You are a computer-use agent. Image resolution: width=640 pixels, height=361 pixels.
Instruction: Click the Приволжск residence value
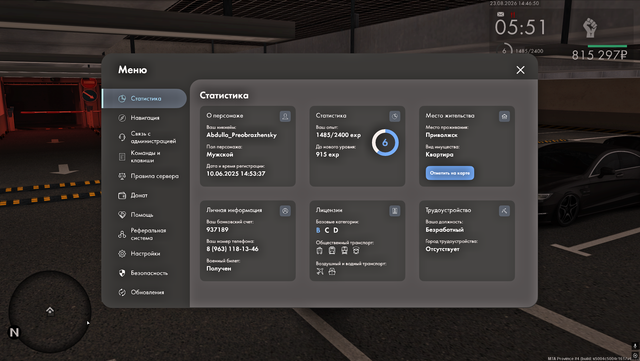pyautogui.click(x=441, y=135)
